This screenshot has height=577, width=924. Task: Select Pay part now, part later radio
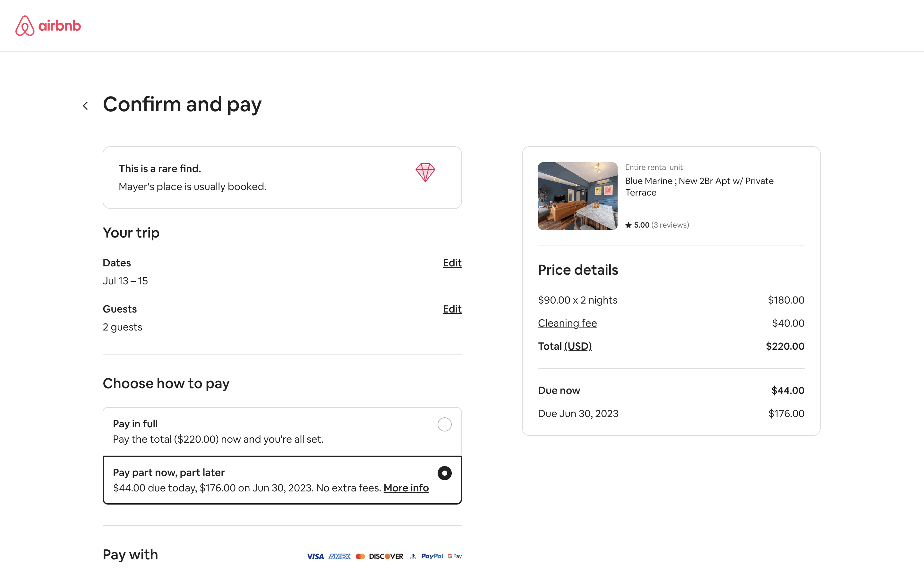pos(444,473)
